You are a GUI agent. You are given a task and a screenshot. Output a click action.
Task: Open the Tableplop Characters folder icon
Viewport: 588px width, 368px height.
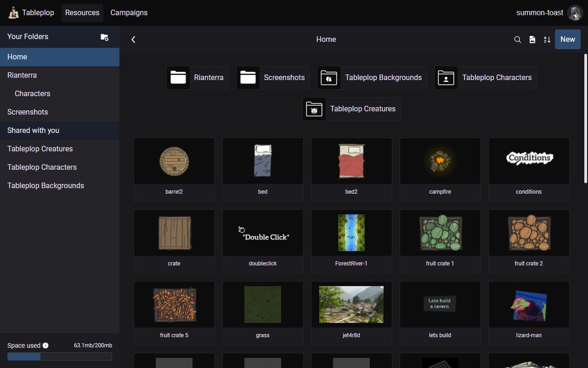click(445, 77)
